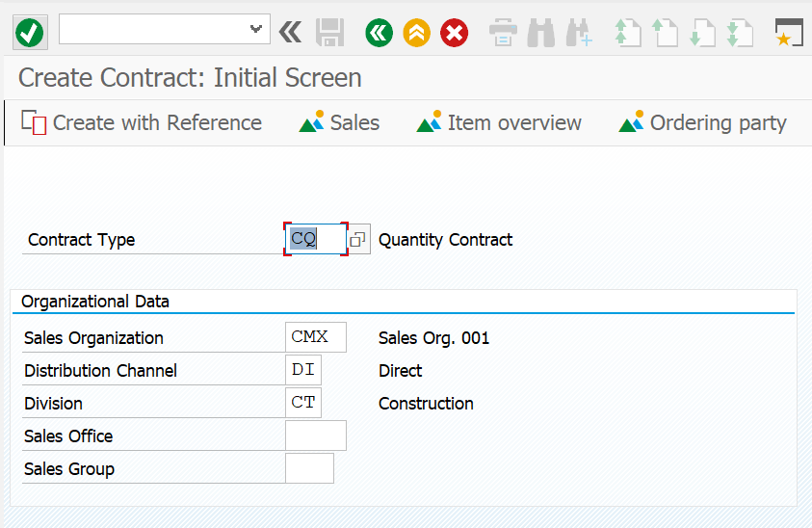Open search help for Contract Type
Screen dimensions: 812x528
click(x=357, y=240)
